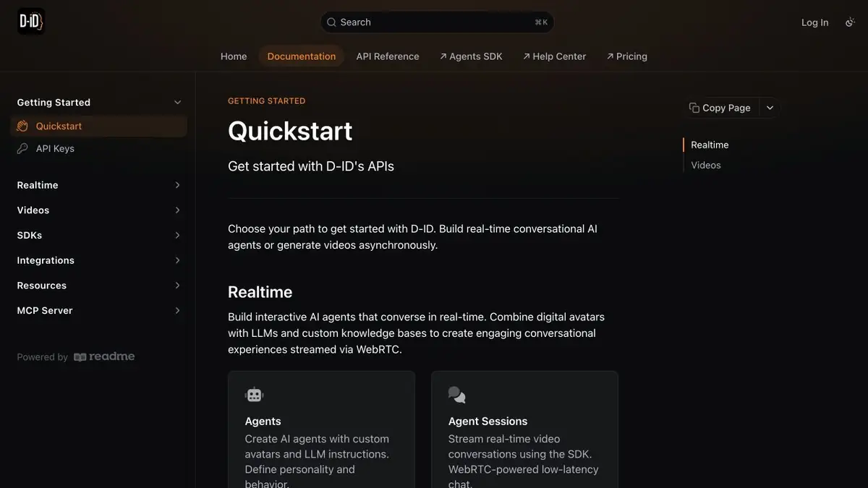Click the Quickstart waving hand icon

(x=22, y=126)
